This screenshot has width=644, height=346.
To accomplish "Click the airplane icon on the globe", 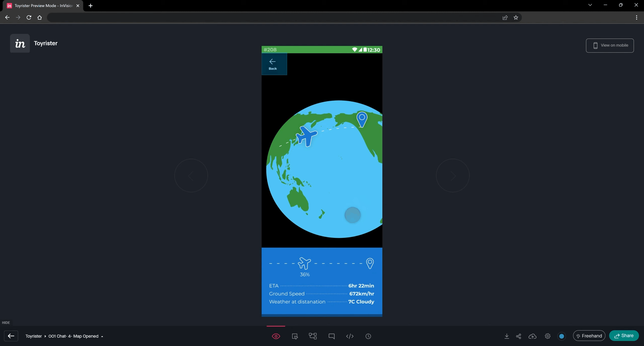I will (x=306, y=136).
